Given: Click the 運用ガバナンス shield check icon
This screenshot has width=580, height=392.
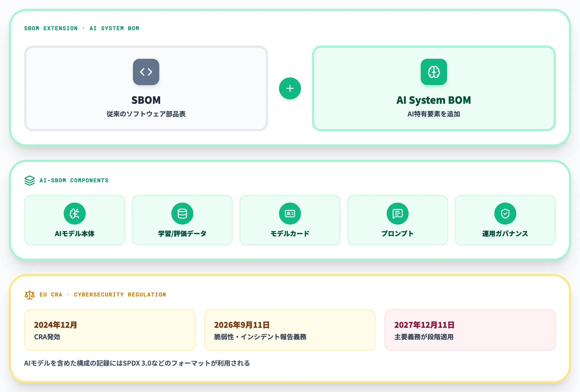Looking at the screenshot, I should coord(505,214).
